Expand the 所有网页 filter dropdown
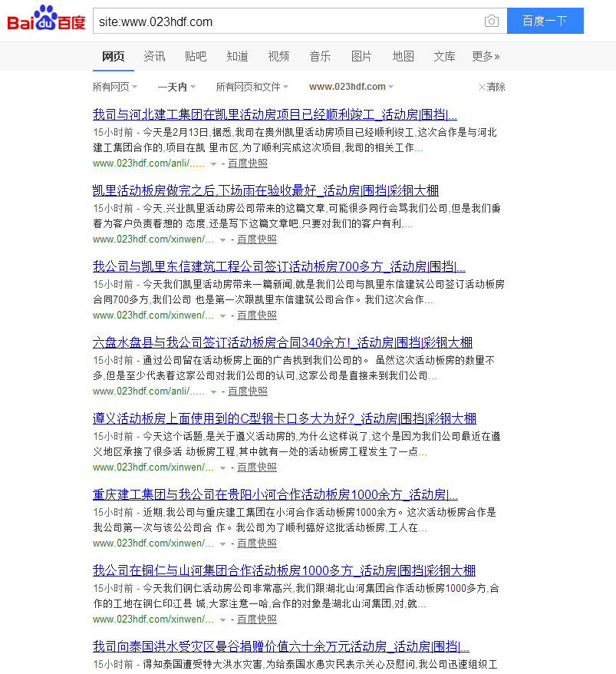Viewport: 616px width, 674px height. tap(115, 87)
